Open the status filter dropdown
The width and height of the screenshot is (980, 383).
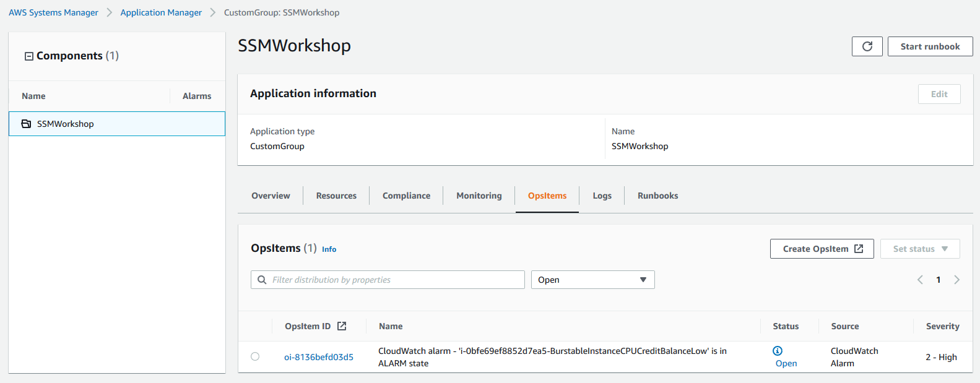click(x=592, y=280)
